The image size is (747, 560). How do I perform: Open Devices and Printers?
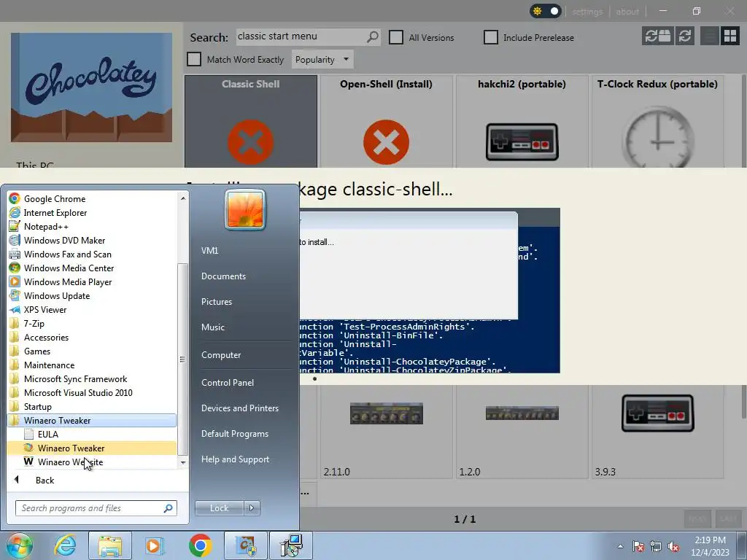(x=239, y=408)
